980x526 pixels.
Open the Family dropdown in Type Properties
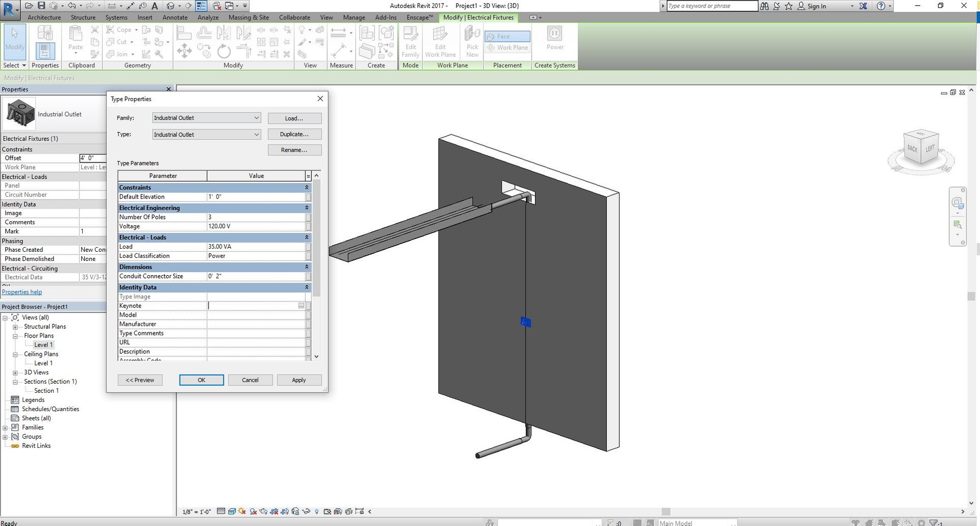pos(207,118)
